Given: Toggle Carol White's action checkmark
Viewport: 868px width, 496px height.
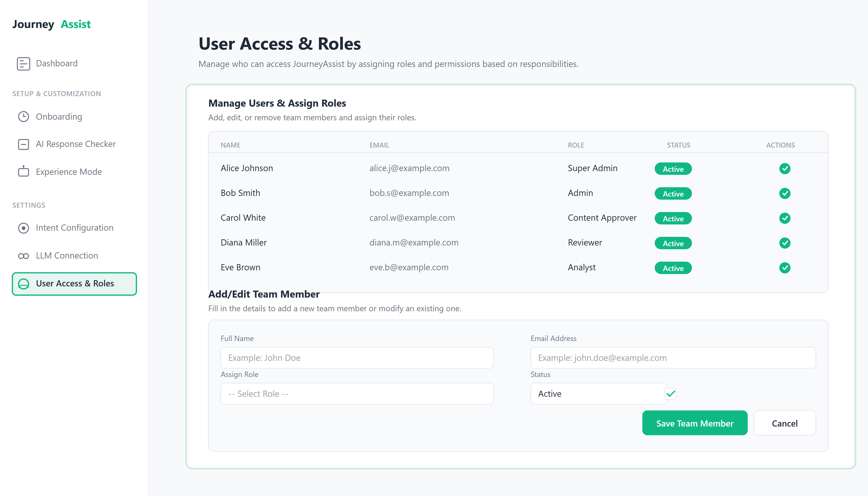Looking at the screenshot, I should (785, 218).
